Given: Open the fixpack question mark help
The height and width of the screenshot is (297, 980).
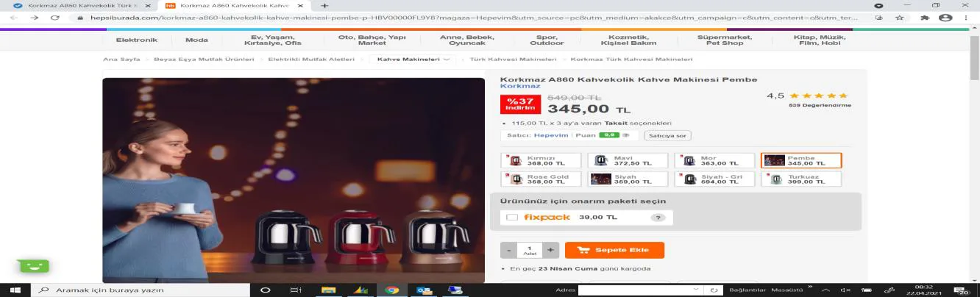Looking at the screenshot, I should [x=658, y=218].
